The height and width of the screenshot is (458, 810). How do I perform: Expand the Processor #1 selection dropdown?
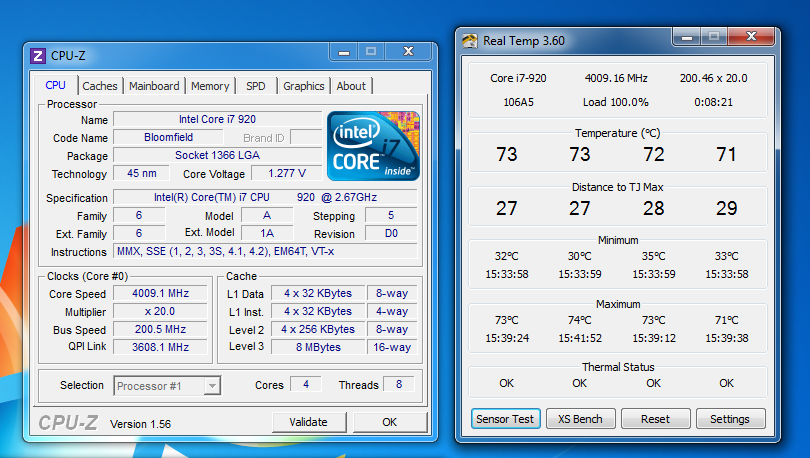pyautogui.click(x=211, y=386)
